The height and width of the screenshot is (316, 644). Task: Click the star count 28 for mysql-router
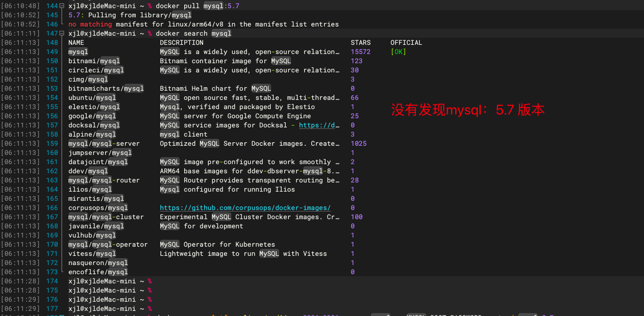[355, 180]
